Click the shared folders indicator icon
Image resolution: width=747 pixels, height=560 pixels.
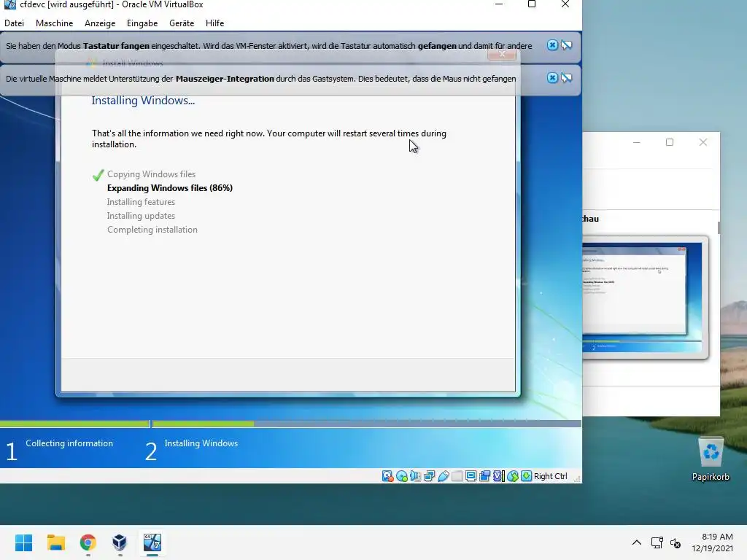[457, 476]
